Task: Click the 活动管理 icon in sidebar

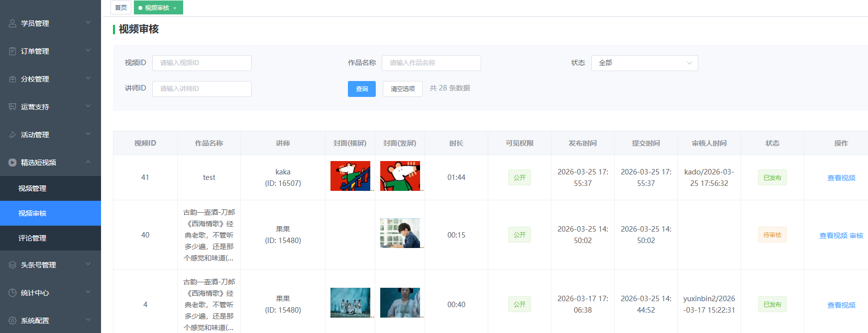Action: (12, 135)
